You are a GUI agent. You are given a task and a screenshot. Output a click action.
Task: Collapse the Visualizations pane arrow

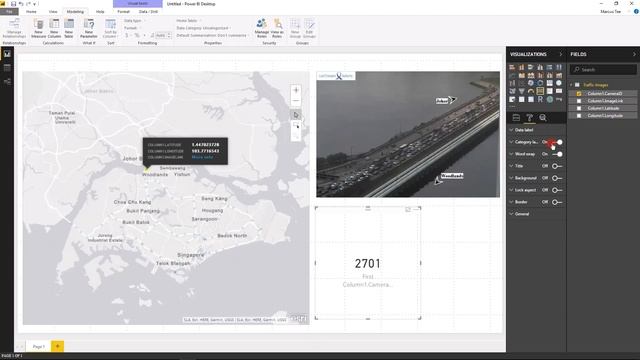(560, 54)
